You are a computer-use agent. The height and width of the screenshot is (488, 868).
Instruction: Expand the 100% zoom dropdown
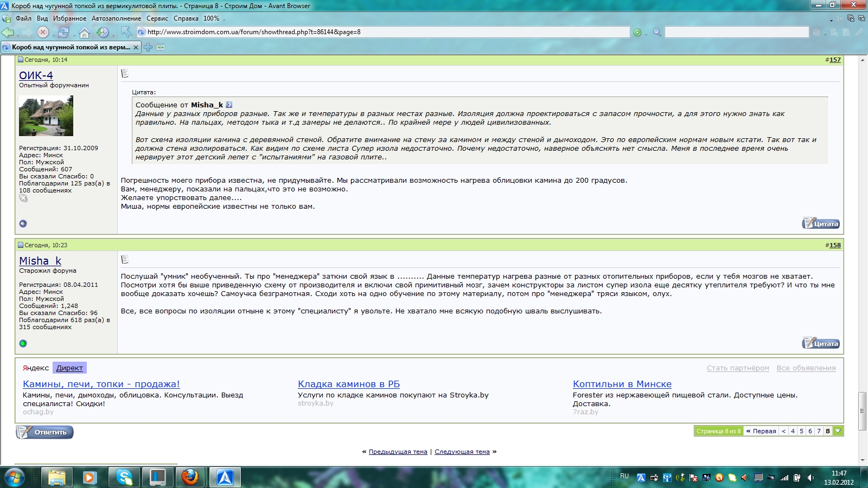point(224,19)
